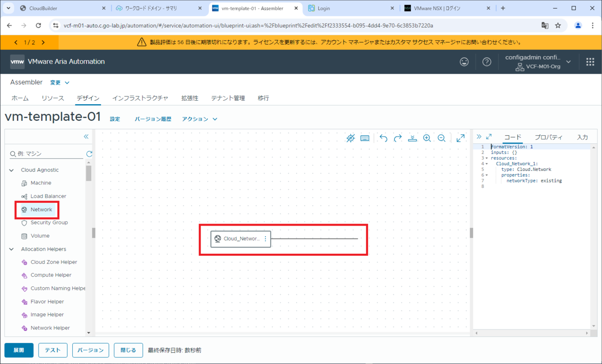The height and width of the screenshot is (364, 602).
Task: Click the テスト button
Action: pyautogui.click(x=53, y=350)
